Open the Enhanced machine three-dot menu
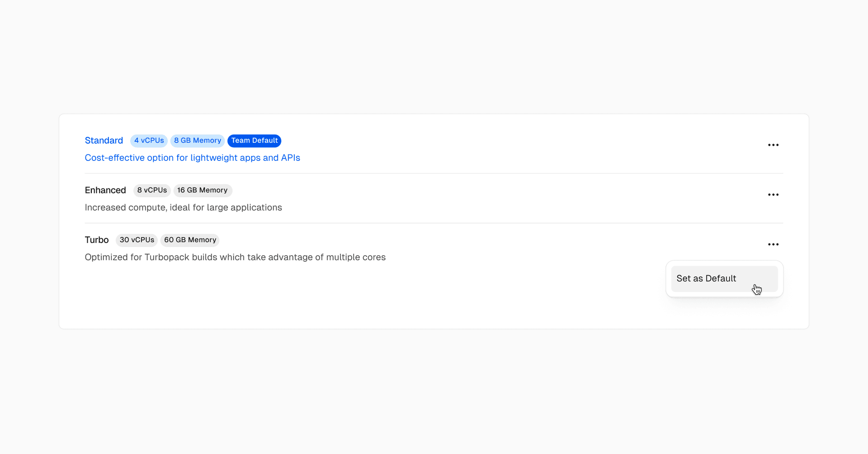Viewport: 868px width, 454px height. (x=773, y=195)
